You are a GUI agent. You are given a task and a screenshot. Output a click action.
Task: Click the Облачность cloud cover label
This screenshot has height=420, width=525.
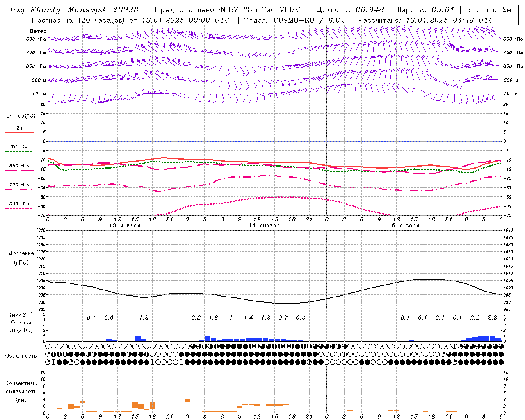click(21, 356)
